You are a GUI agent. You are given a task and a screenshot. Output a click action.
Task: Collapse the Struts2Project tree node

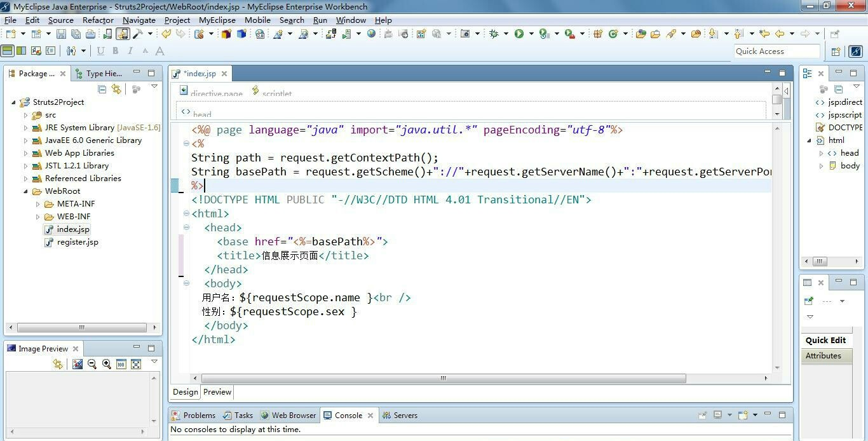coord(13,102)
